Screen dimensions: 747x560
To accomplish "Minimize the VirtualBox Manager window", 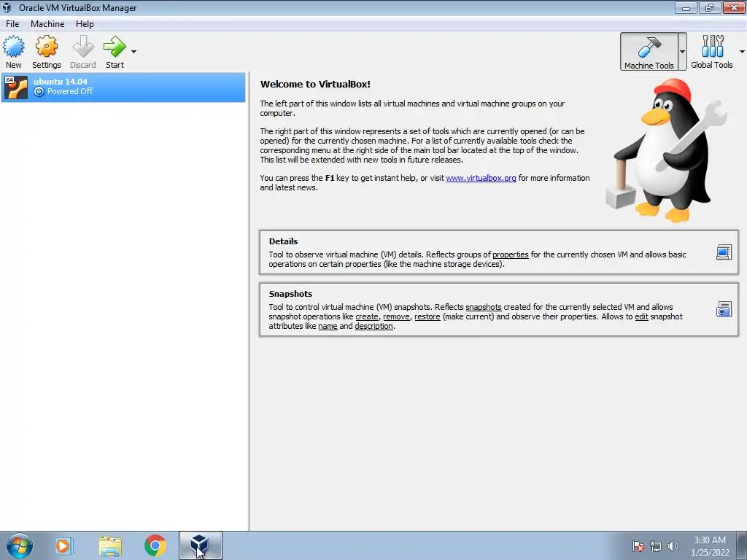I will (x=686, y=7).
